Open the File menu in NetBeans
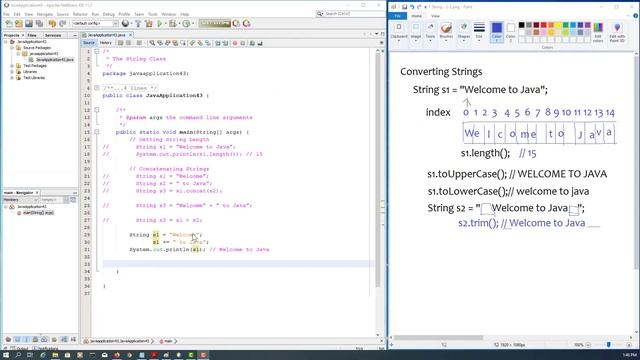Viewport: 640px width, 360px height. click(6, 14)
